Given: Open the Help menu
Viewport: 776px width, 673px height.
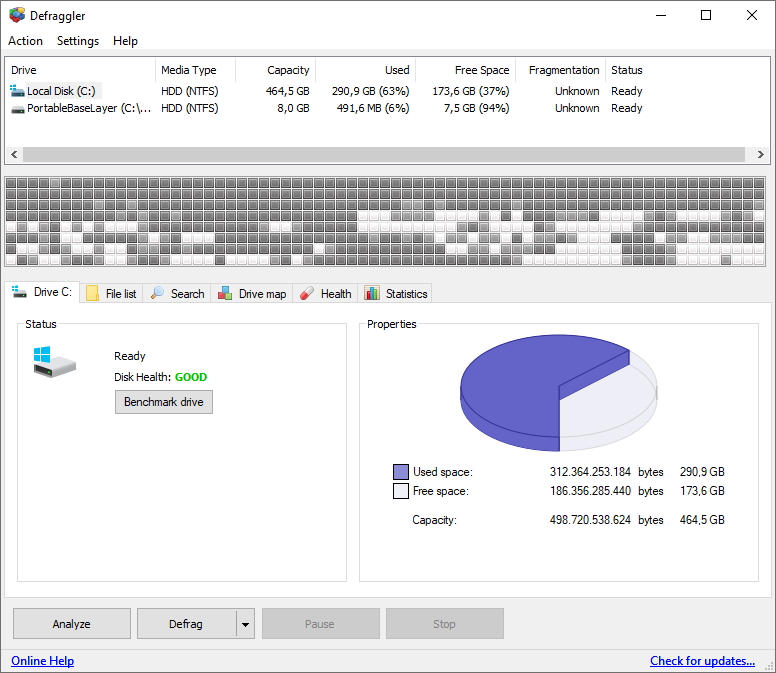Looking at the screenshot, I should [125, 41].
